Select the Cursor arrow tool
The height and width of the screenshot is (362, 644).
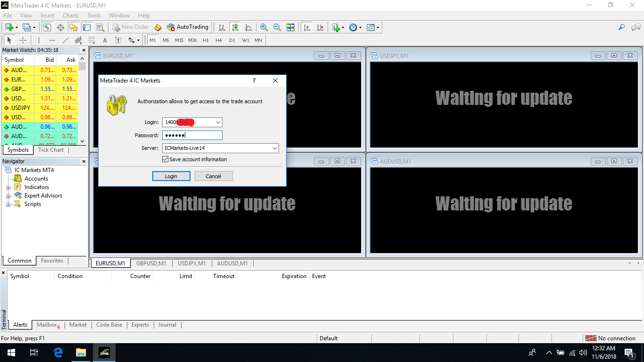tap(9, 40)
